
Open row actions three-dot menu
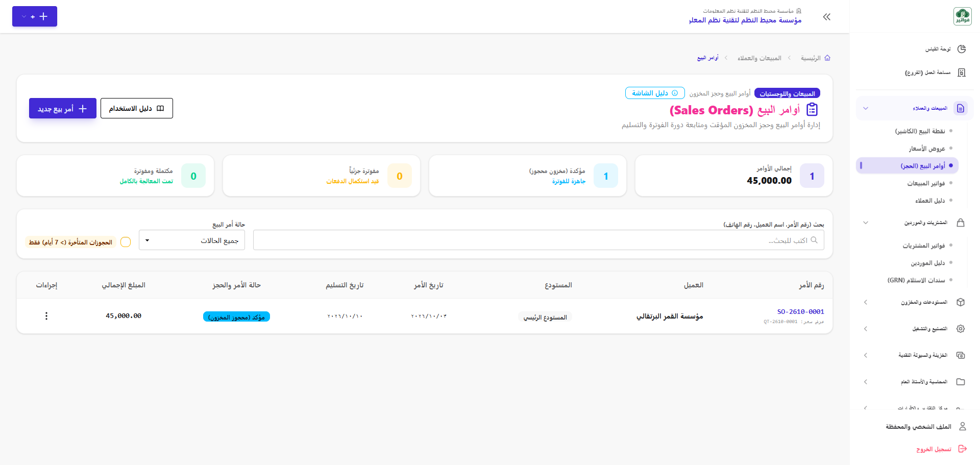coord(46,316)
